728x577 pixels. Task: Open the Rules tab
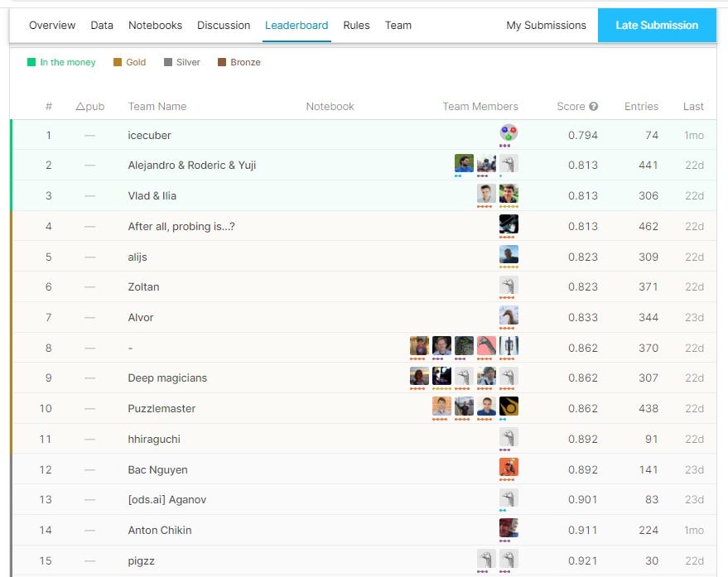tap(356, 25)
